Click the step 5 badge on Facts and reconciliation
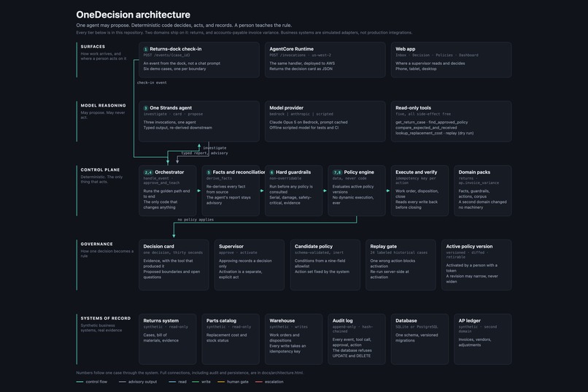 pyautogui.click(x=209, y=172)
